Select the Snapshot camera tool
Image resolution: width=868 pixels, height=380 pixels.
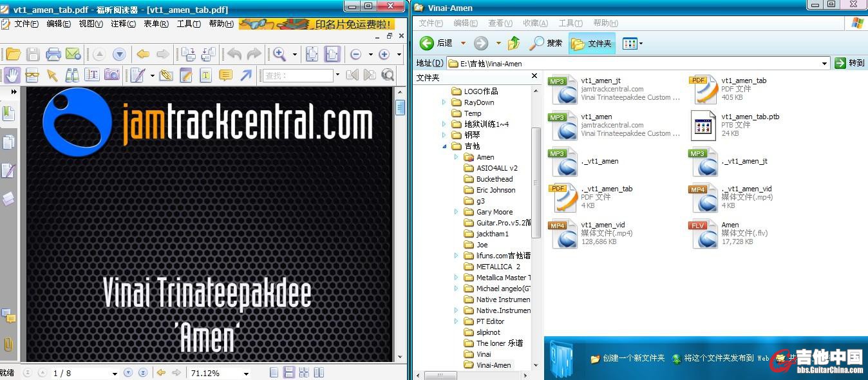coord(112,75)
